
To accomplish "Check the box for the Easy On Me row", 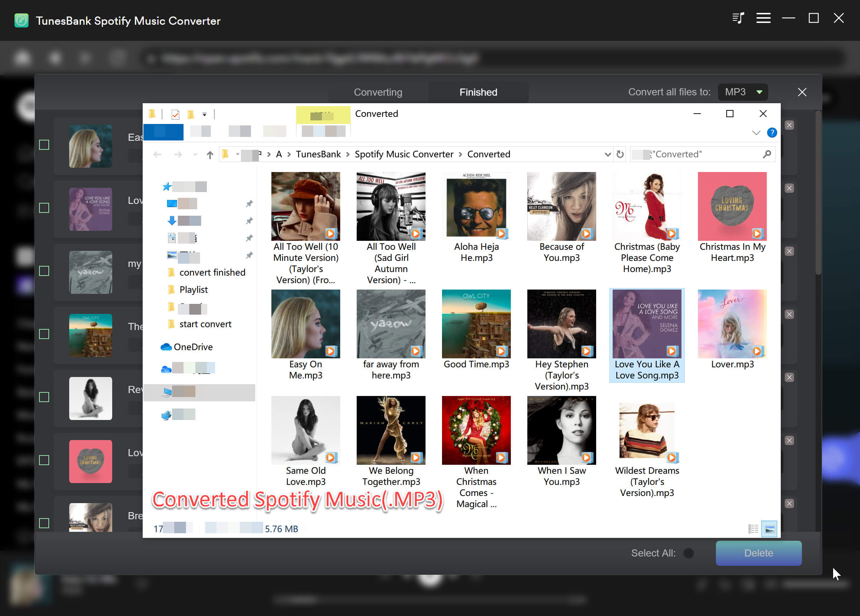I will (x=44, y=145).
